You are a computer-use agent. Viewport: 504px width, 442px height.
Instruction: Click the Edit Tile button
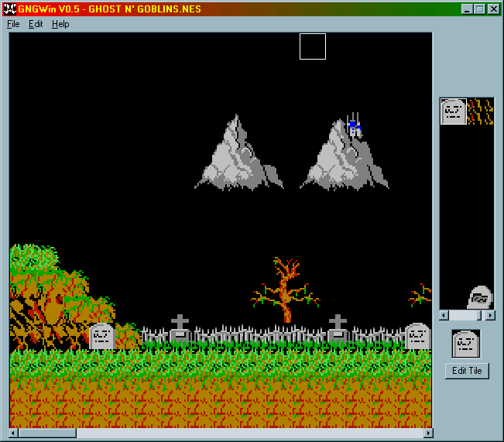pos(467,371)
